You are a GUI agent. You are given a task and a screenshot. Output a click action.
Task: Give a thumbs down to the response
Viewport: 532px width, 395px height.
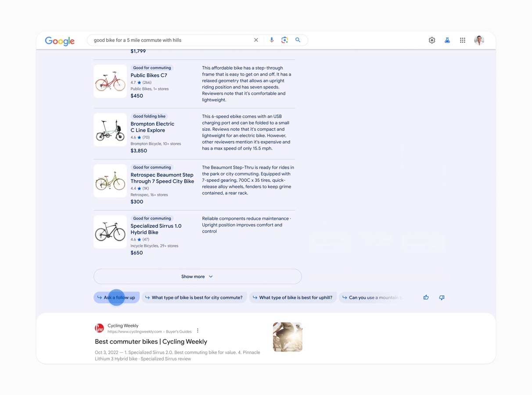click(x=442, y=298)
